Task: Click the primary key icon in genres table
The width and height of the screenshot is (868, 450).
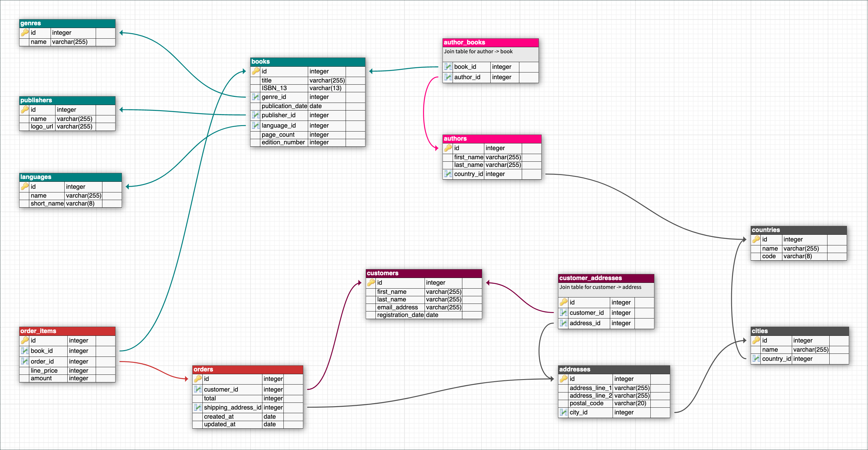Action: click(x=25, y=33)
